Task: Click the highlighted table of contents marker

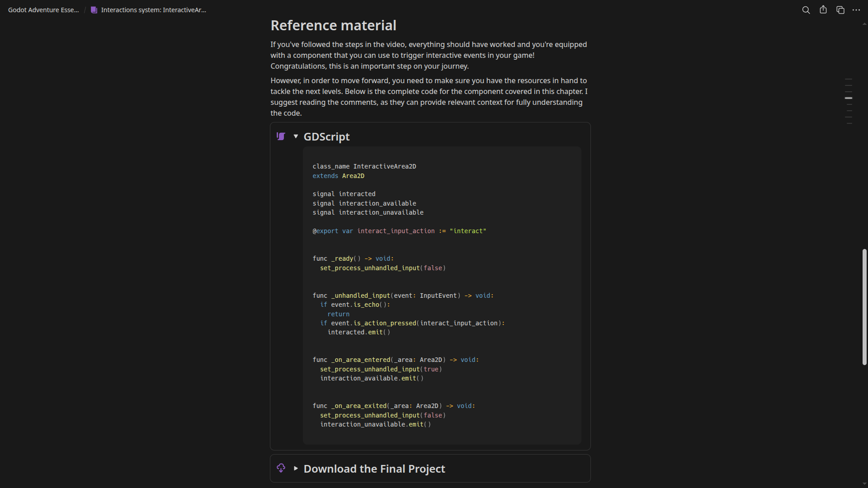Action: [849, 98]
